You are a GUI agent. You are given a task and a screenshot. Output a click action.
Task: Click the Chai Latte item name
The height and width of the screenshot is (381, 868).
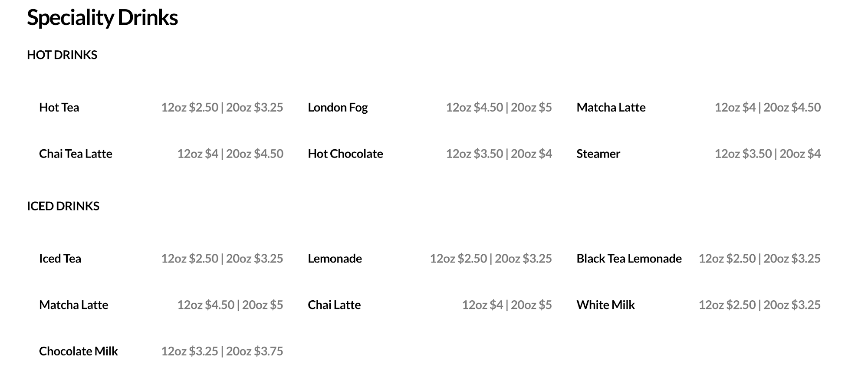[x=334, y=305]
